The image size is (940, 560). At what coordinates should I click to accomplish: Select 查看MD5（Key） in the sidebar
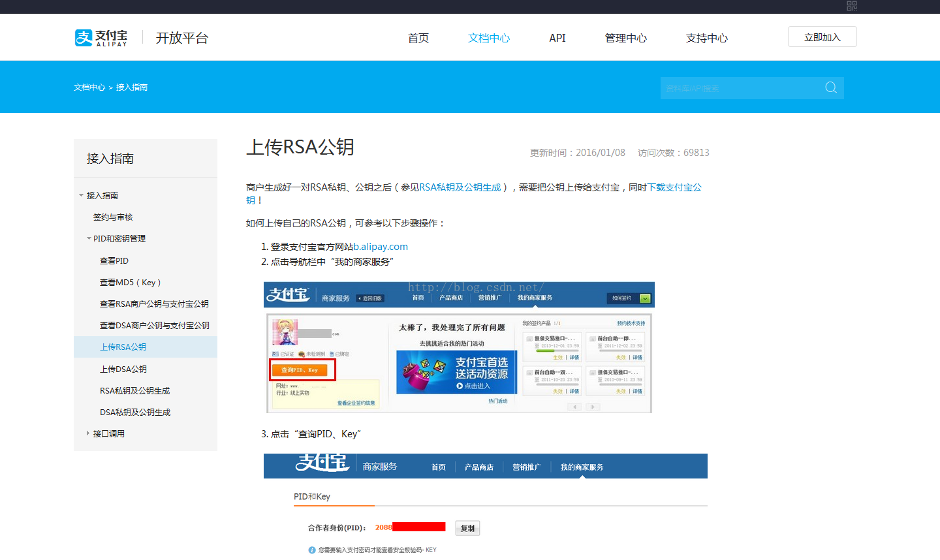(130, 282)
